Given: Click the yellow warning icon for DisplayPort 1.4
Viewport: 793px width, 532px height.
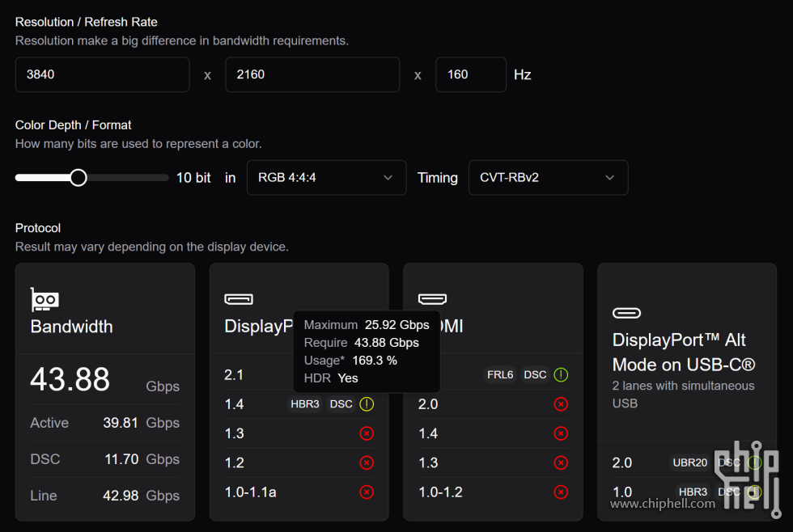Looking at the screenshot, I should pos(367,404).
